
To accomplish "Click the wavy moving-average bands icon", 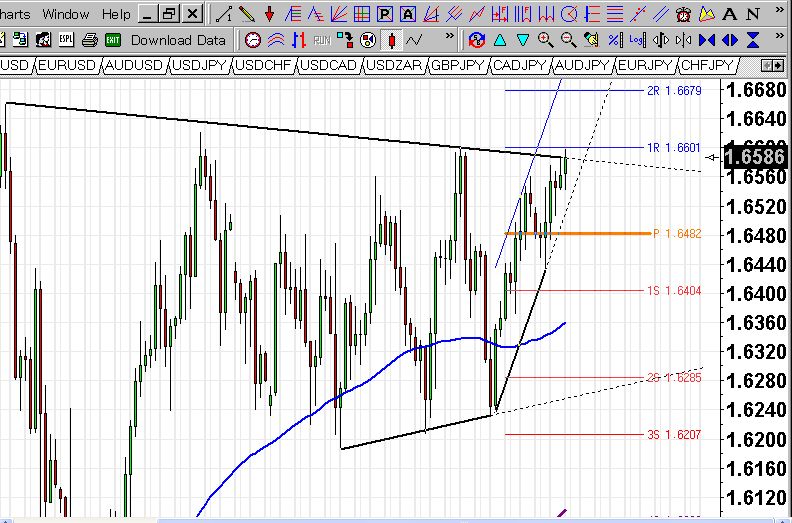I will (276, 39).
